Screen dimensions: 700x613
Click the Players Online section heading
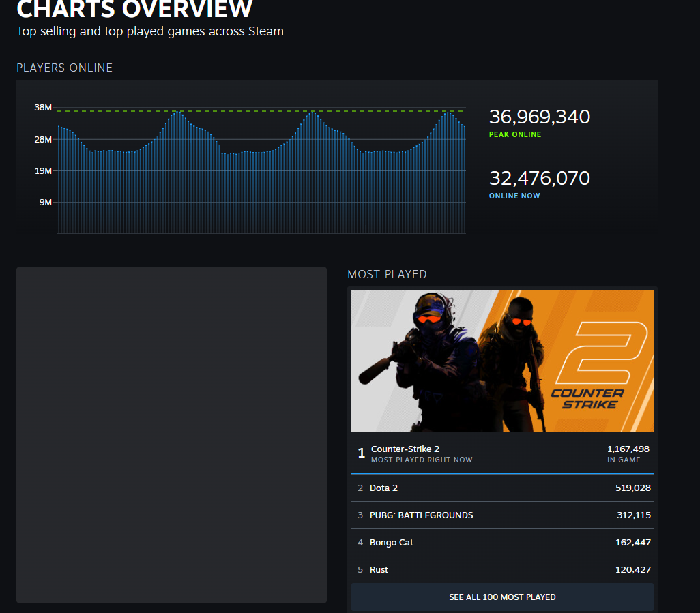pos(64,68)
